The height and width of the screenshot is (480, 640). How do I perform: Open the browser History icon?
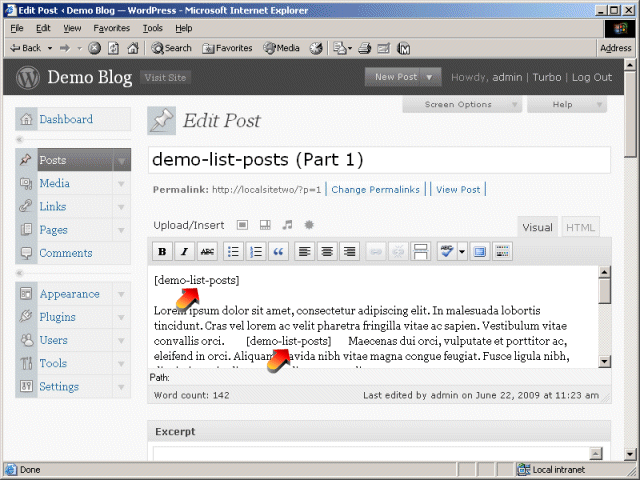[316, 48]
